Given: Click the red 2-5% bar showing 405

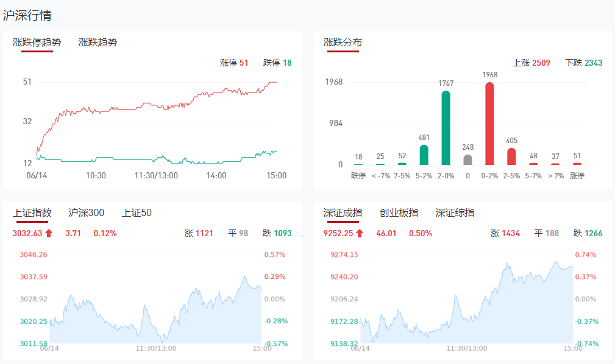Looking at the screenshot, I should (x=511, y=156).
